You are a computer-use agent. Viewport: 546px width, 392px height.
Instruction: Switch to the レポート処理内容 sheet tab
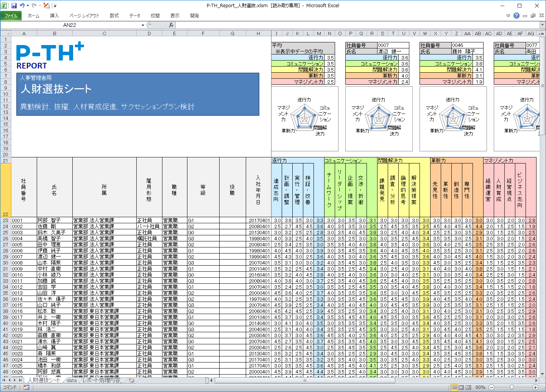tap(101, 380)
